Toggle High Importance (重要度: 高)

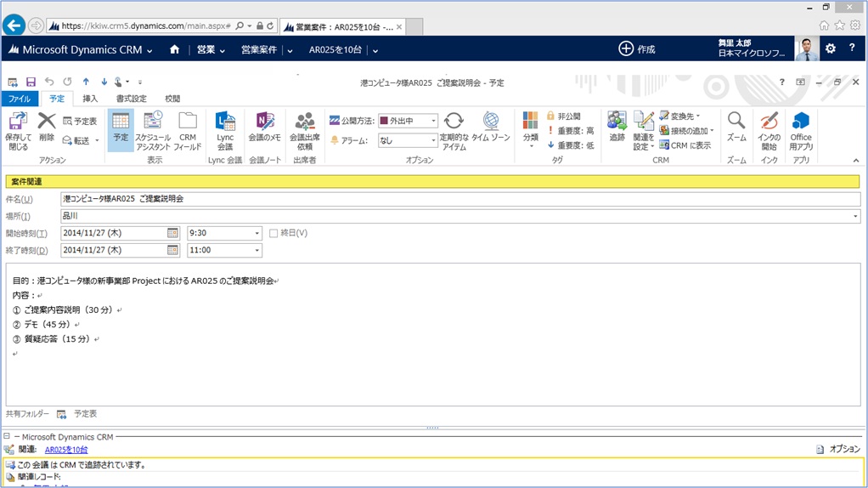[x=570, y=131]
